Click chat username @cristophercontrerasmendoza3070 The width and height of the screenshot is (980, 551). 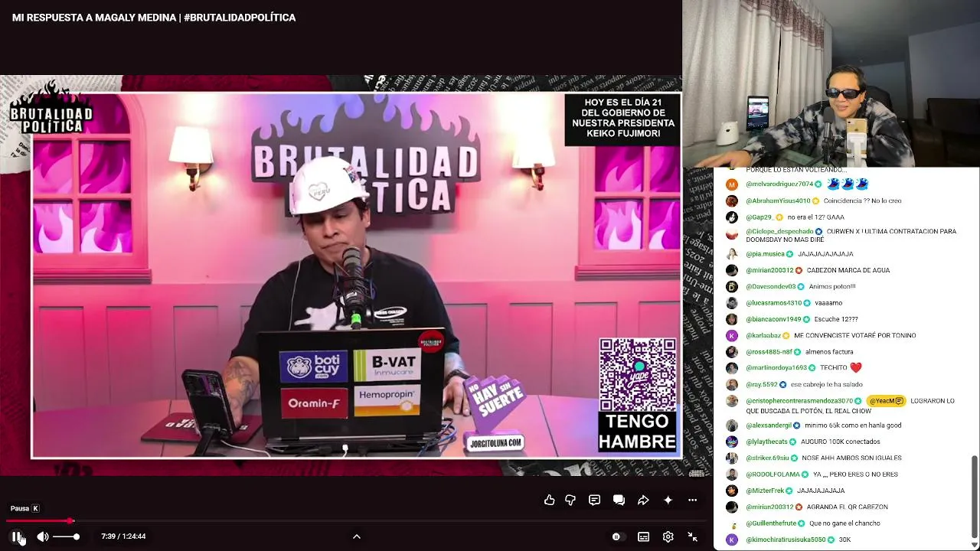(799, 401)
